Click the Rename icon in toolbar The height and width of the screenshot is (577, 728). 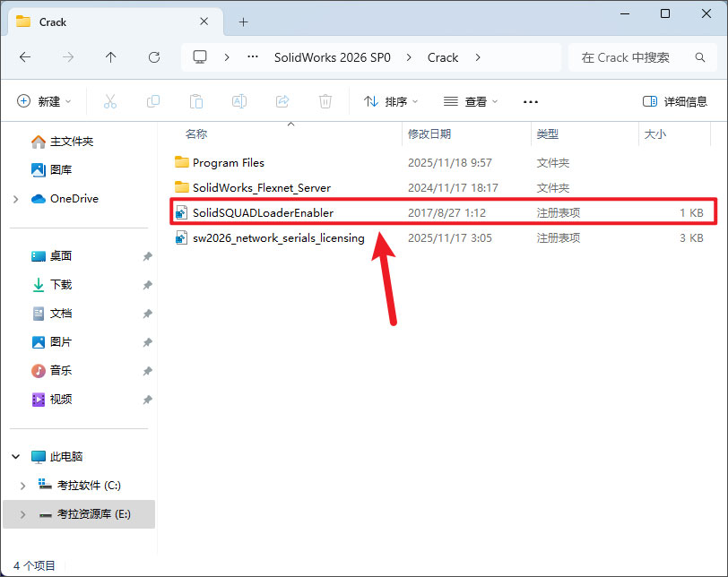click(x=239, y=102)
